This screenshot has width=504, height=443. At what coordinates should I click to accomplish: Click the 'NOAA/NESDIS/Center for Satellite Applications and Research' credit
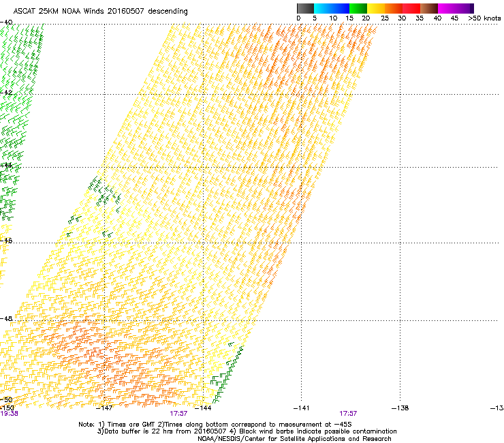[x=294, y=439]
